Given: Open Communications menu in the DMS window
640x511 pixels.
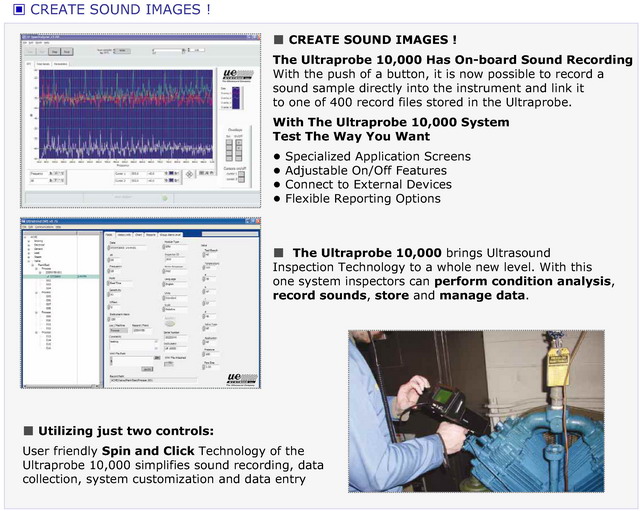Looking at the screenshot, I should pos(44,227).
